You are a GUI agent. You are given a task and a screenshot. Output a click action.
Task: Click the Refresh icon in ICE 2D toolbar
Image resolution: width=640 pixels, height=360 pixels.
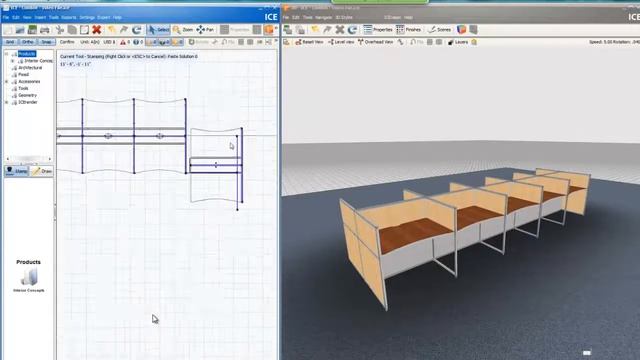[137, 30]
